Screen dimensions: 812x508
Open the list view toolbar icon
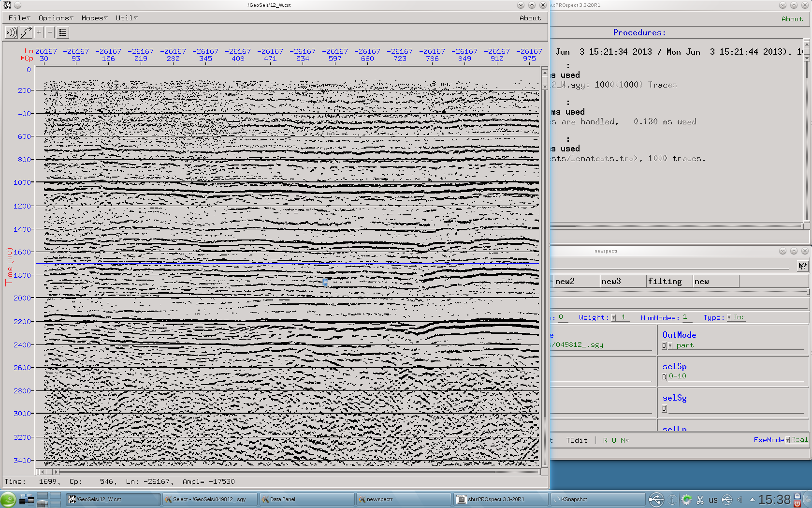pyautogui.click(x=63, y=32)
